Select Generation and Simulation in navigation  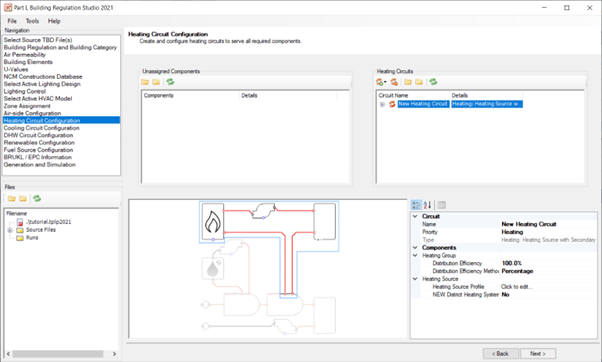(x=40, y=164)
